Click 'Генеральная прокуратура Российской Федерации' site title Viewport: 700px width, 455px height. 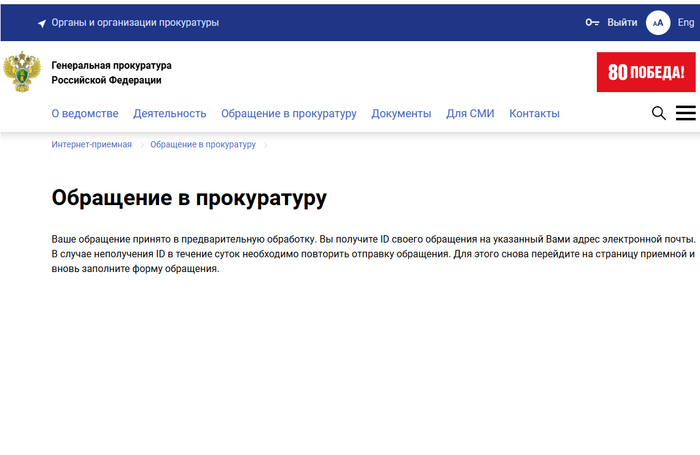click(111, 72)
